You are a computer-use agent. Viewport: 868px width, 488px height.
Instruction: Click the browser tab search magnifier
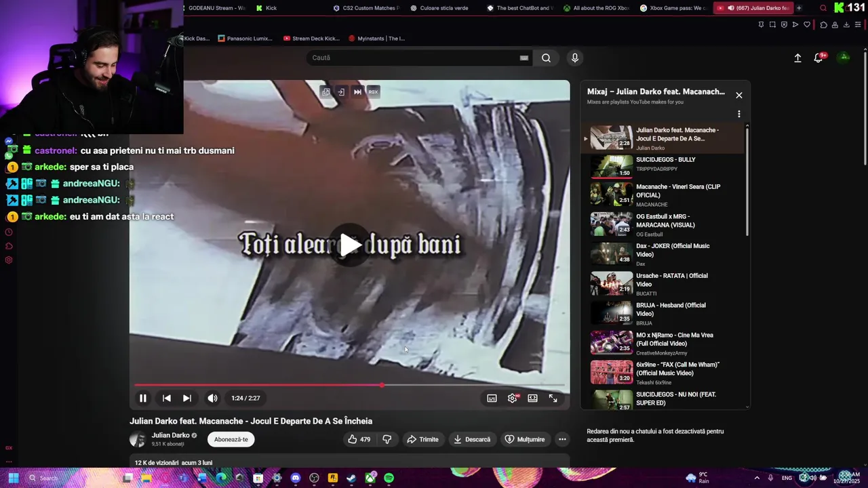point(823,8)
